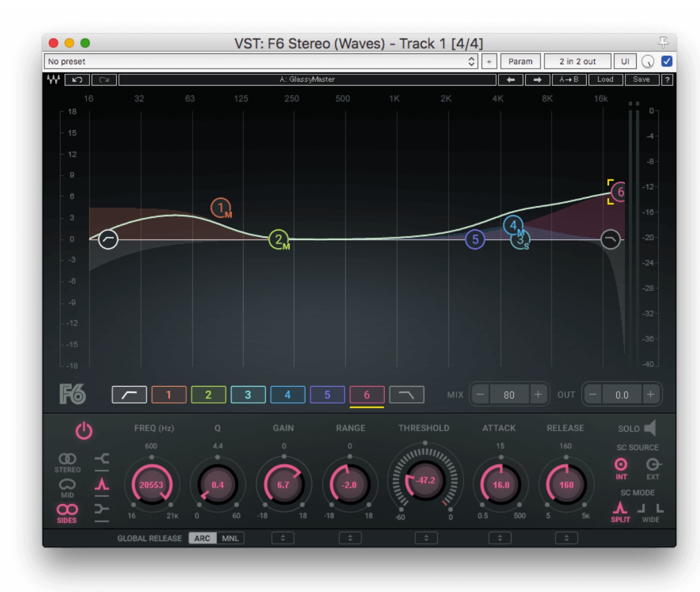Select band tab 4

tap(288, 395)
